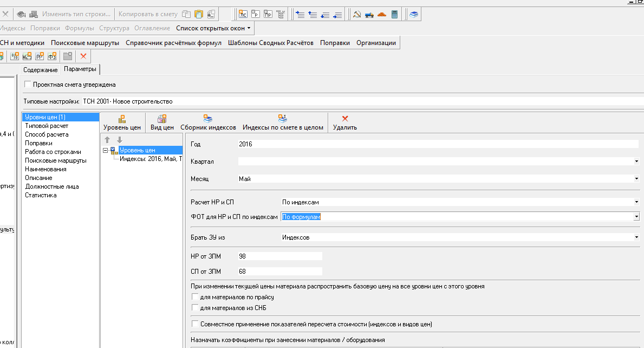This screenshot has height=348, width=644.
Task: Click Удалить with red cross icon
Action: point(344,123)
